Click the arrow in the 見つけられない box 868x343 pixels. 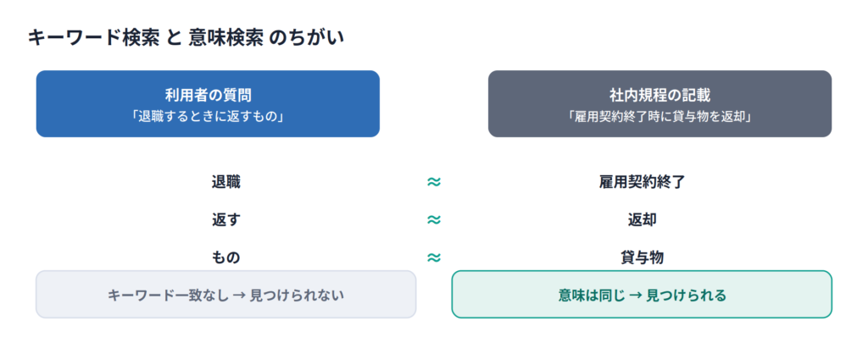click(x=239, y=296)
